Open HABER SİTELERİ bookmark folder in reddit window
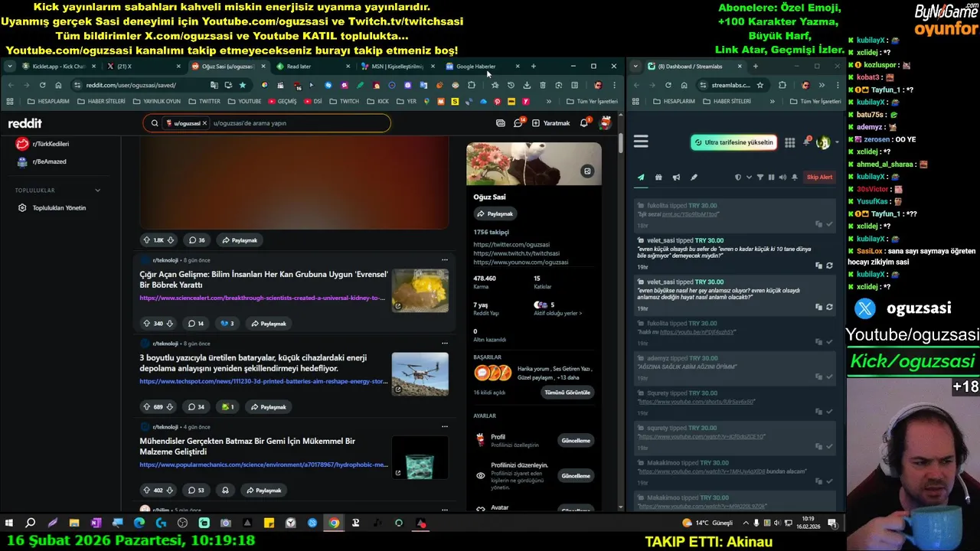The image size is (980, 551). click(x=101, y=101)
